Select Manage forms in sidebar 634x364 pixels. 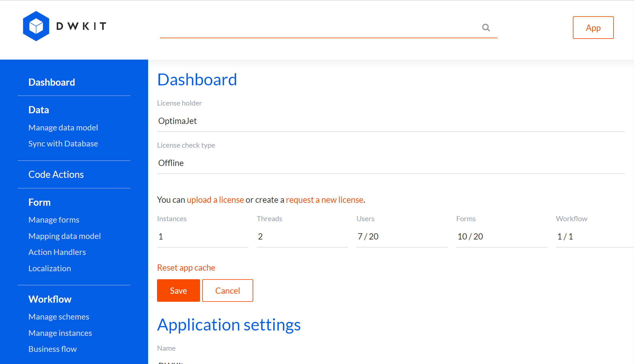click(x=54, y=220)
